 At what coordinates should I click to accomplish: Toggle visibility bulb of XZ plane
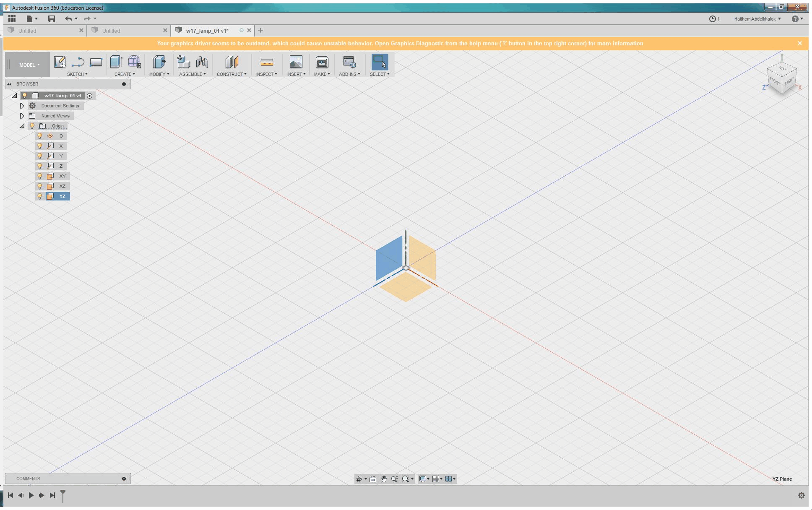[x=40, y=186]
